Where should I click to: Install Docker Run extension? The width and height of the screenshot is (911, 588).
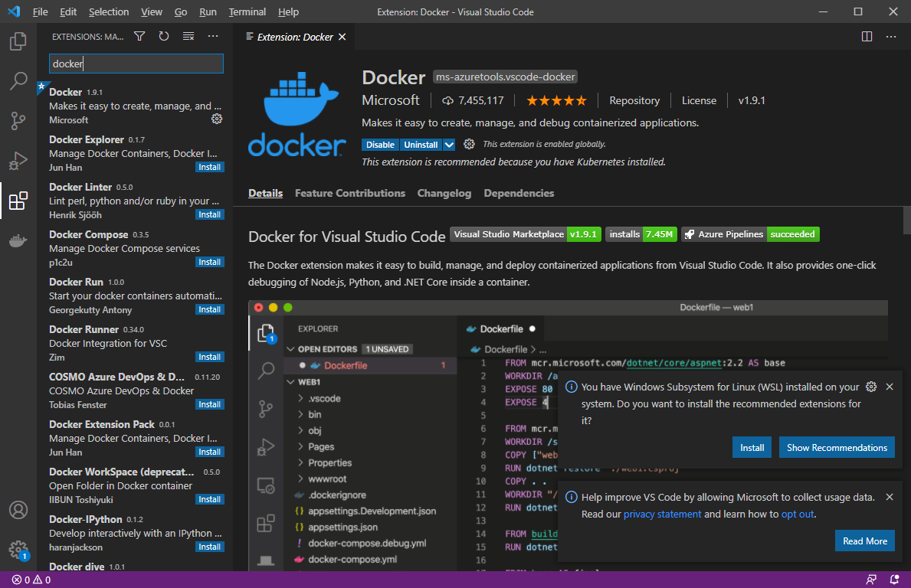(x=209, y=309)
